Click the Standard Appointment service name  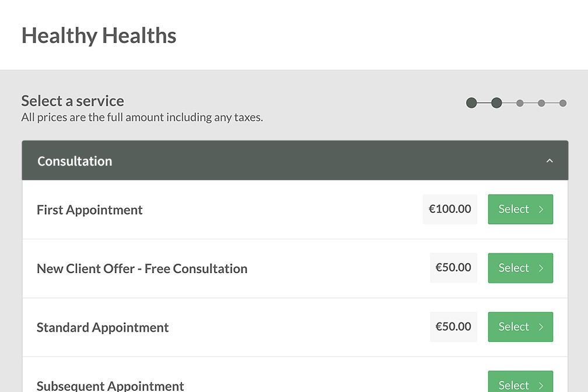(x=103, y=327)
